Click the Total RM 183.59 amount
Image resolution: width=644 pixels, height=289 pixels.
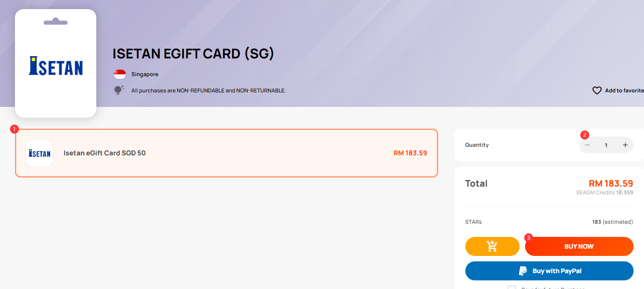[x=611, y=183]
